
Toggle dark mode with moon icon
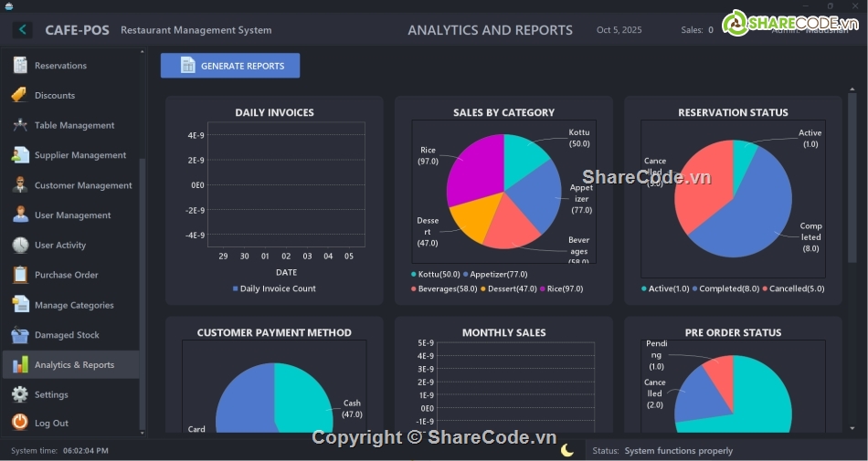[567, 450]
